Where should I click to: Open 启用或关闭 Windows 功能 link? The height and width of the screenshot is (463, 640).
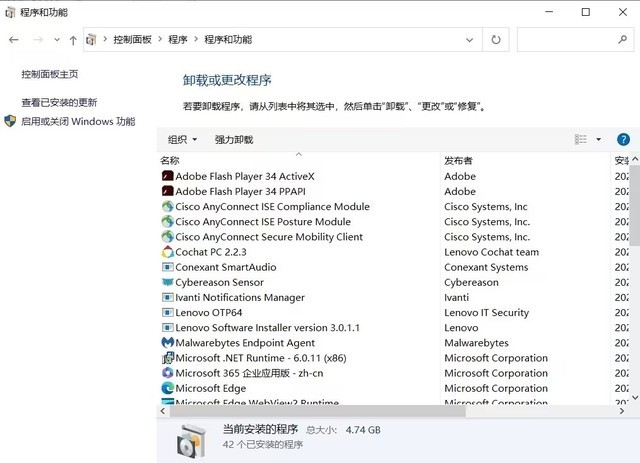[78, 121]
